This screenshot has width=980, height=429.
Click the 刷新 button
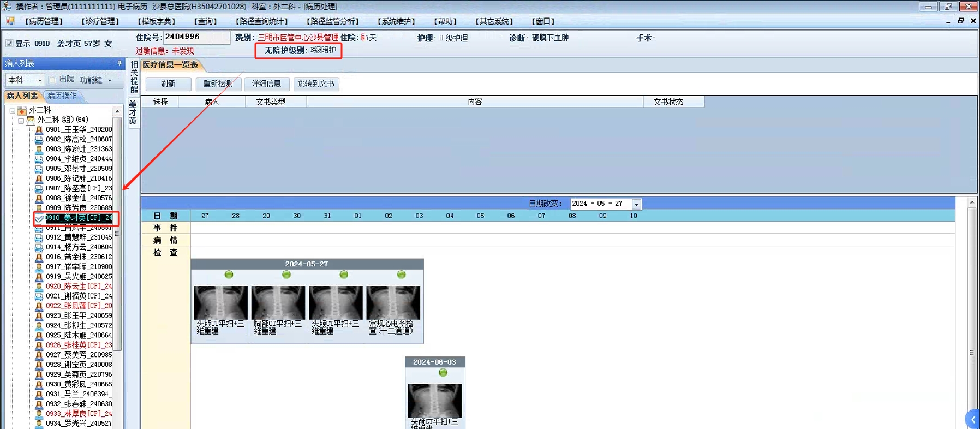[168, 84]
